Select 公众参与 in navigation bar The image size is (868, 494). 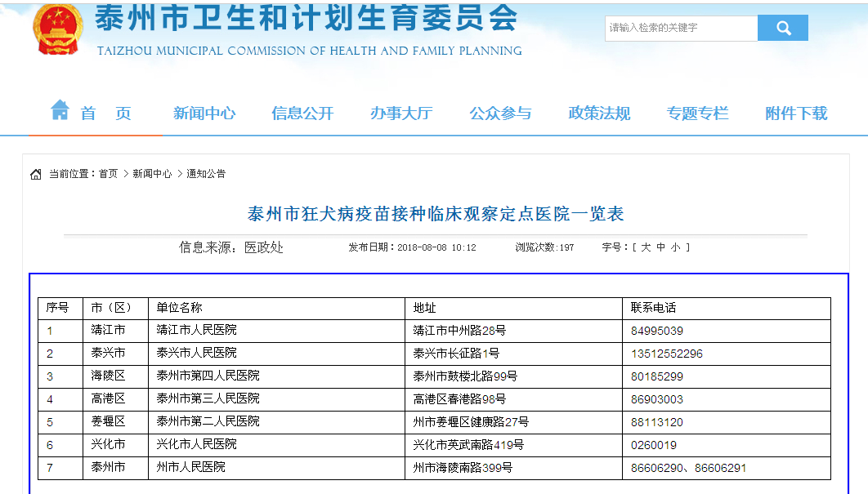(x=500, y=113)
